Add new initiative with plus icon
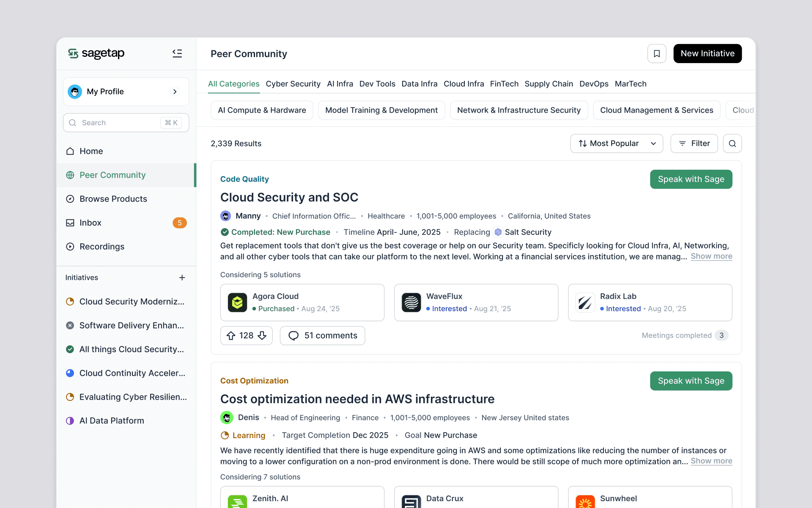The height and width of the screenshot is (508, 812). pos(182,278)
